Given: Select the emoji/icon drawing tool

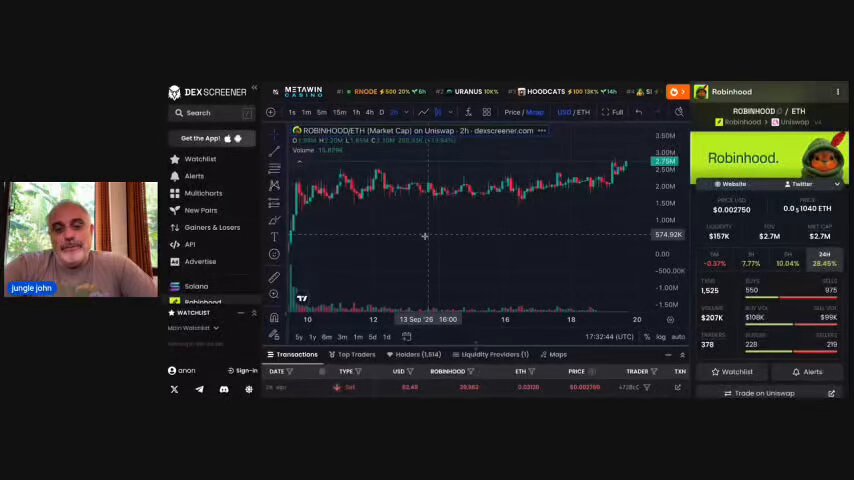Looking at the screenshot, I should tap(274, 254).
